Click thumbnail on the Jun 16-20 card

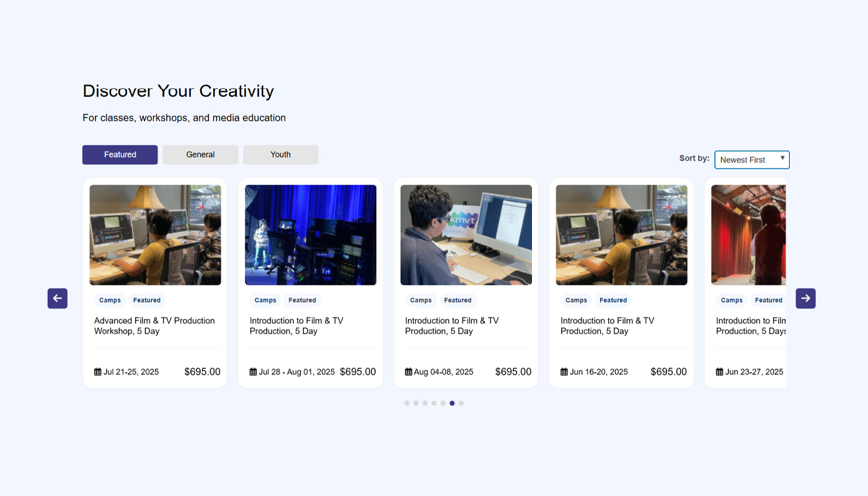[x=621, y=235]
